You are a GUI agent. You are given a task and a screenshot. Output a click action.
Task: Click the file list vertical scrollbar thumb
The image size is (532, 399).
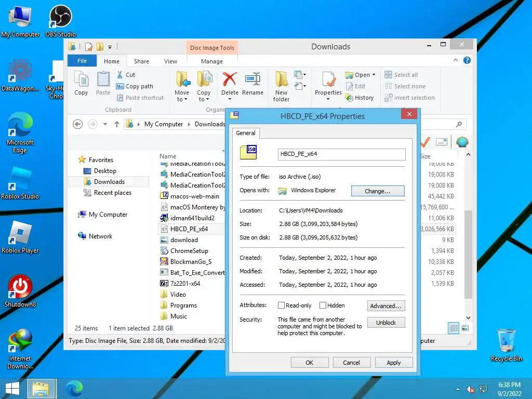468,255
